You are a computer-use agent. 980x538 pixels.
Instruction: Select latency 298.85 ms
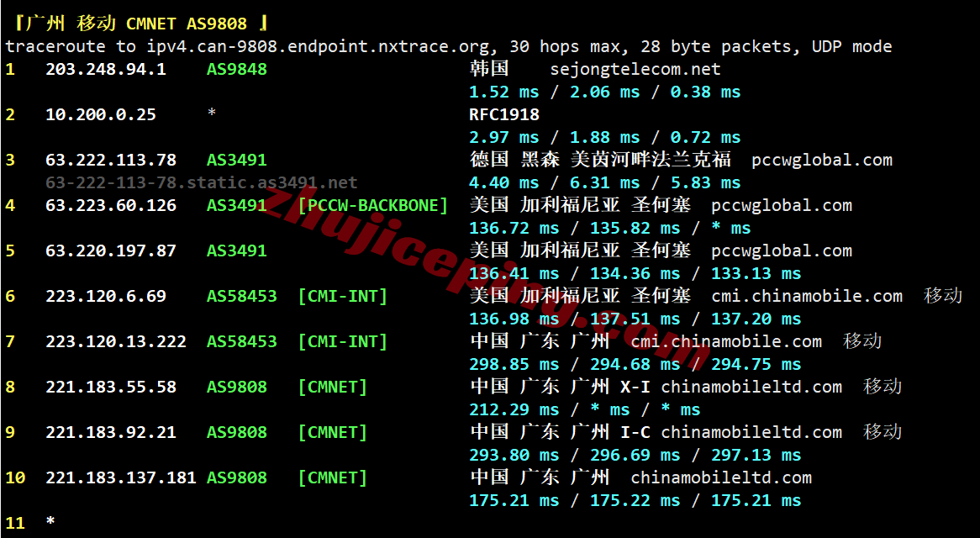tap(514, 364)
